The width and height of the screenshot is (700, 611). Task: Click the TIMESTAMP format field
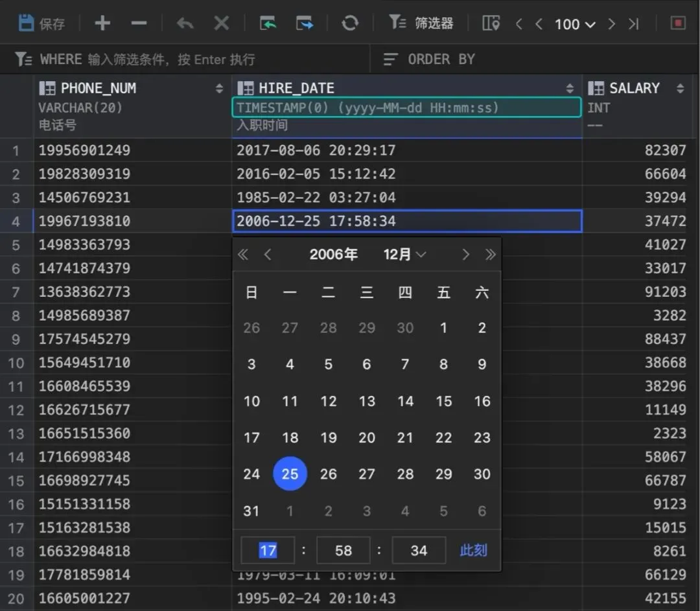click(406, 108)
